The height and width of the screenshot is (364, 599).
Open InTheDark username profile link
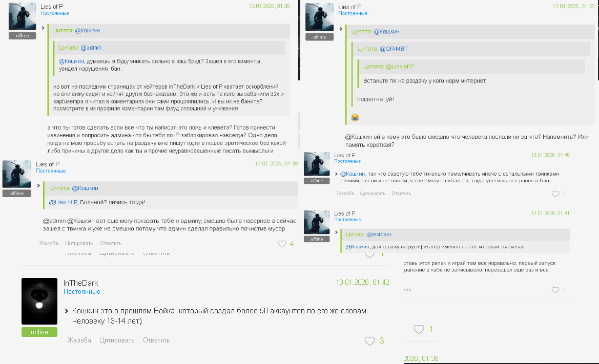(x=80, y=283)
